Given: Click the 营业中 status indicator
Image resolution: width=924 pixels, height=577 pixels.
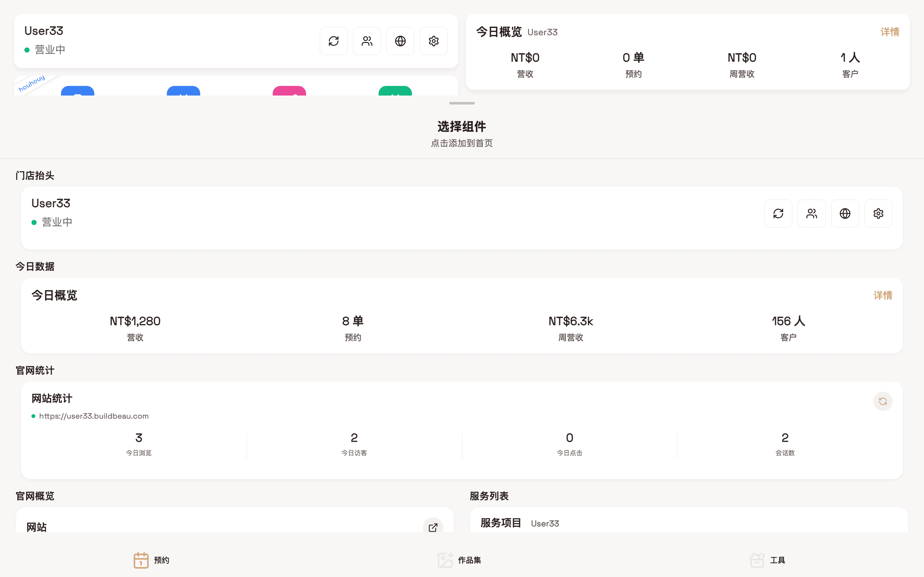Looking at the screenshot, I should (x=50, y=49).
